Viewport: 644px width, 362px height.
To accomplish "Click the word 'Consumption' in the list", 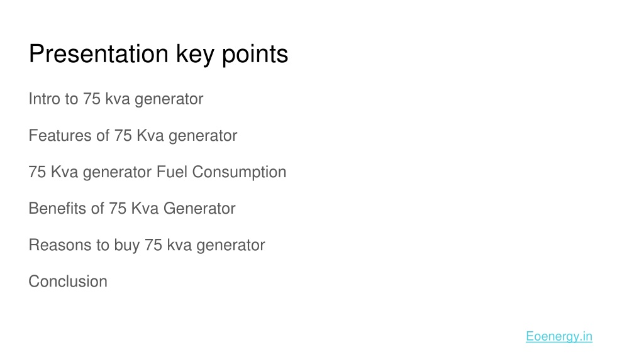I will (x=239, y=172).
